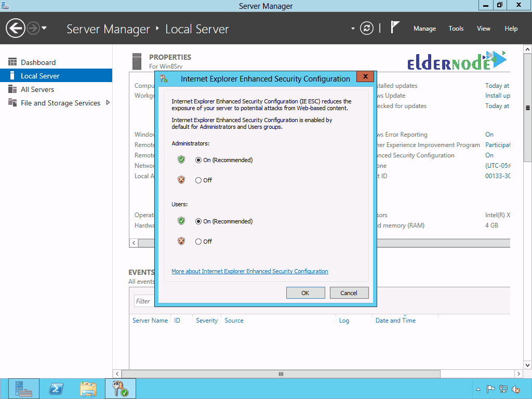Image resolution: width=532 pixels, height=399 pixels.
Task: Set Users IE ESC to Off
Action: pyautogui.click(x=203, y=242)
